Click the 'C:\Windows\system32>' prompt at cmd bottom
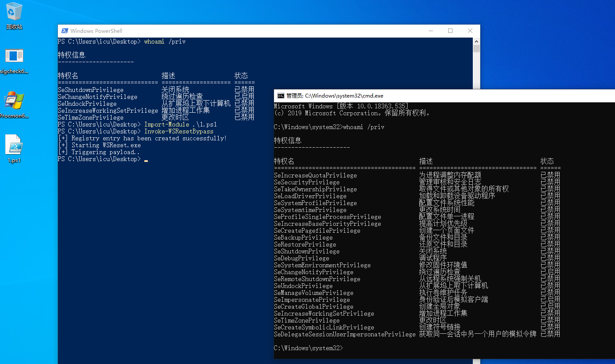Image resolution: width=615 pixels, height=364 pixels. point(309,348)
